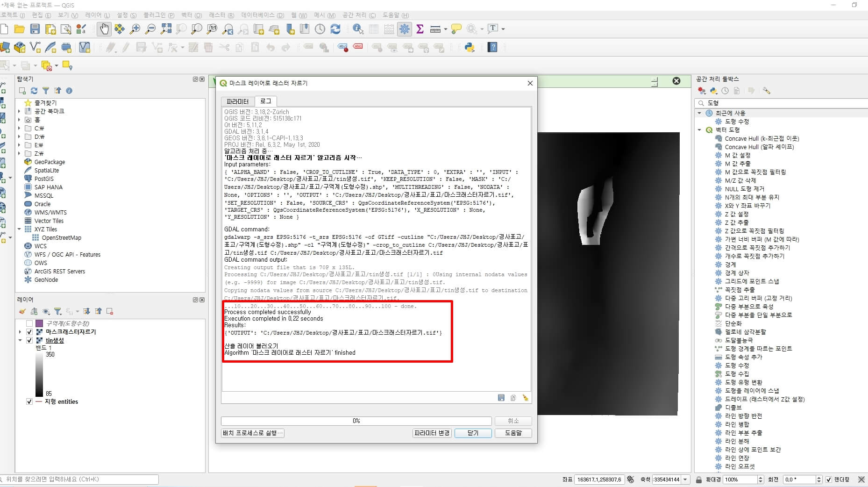
Task: Click the Save Project floppy icon
Action: click(35, 29)
